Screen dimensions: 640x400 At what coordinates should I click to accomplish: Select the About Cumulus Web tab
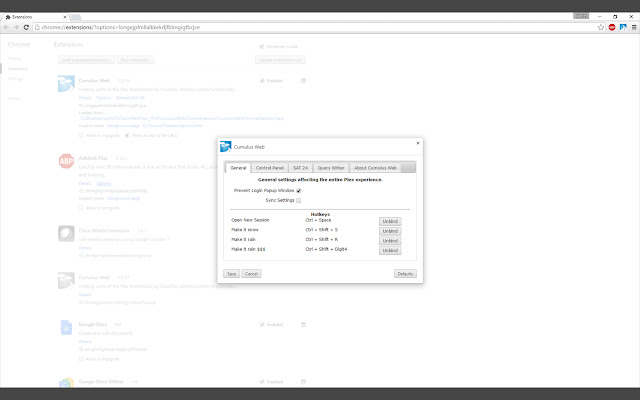[x=376, y=168]
